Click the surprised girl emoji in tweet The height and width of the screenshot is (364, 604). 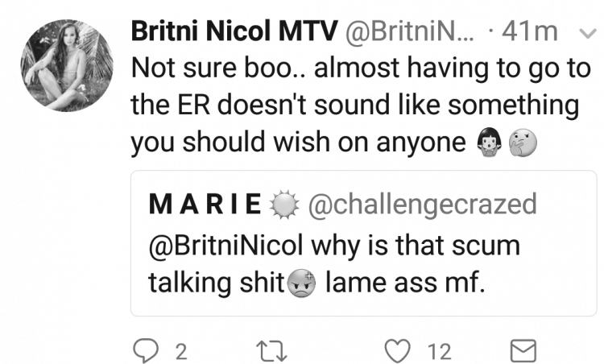(489, 143)
